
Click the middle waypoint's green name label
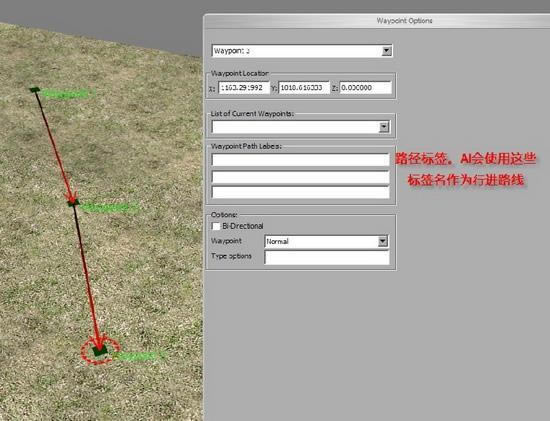(109, 208)
